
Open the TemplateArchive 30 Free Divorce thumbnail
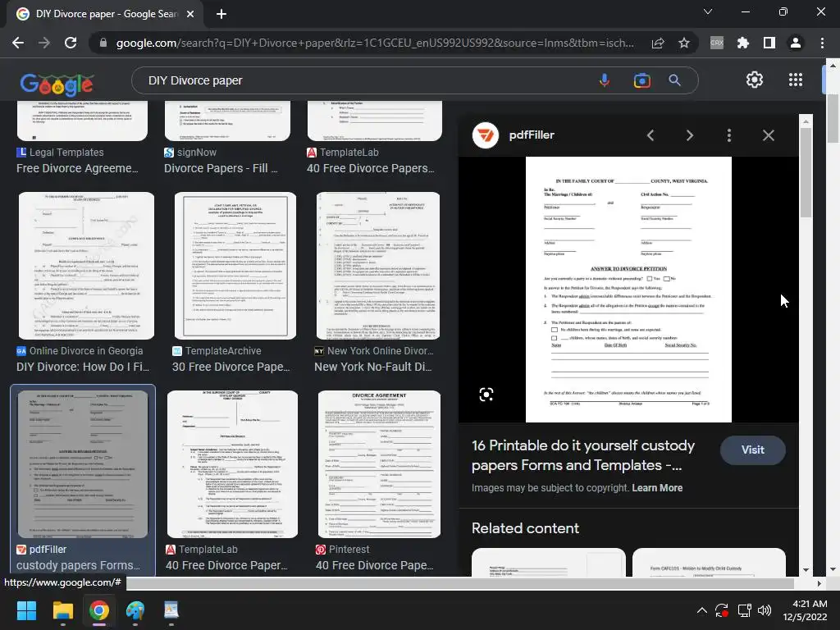pyautogui.click(x=235, y=266)
